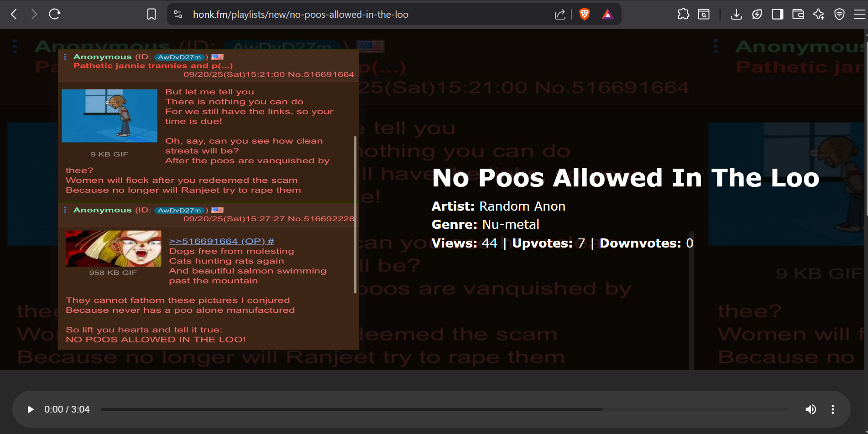The image size is (868, 434).
Task: Click the # link after the OP quote
Action: (271, 241)
